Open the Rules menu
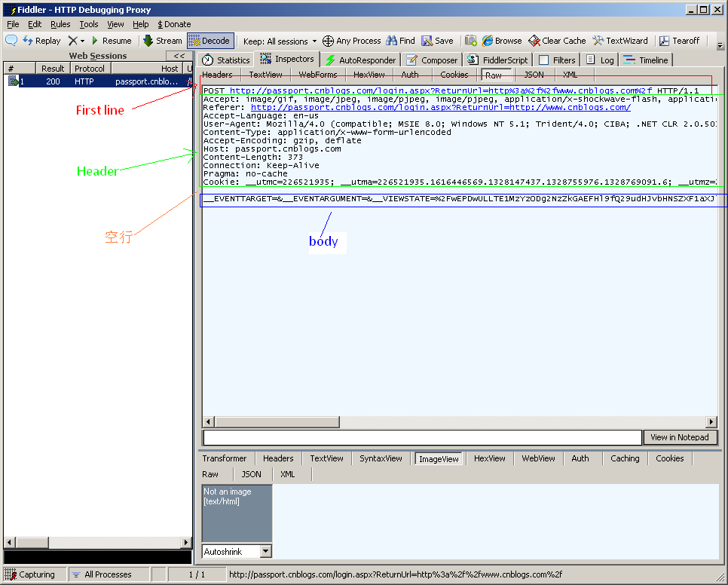 click(60, 24)
